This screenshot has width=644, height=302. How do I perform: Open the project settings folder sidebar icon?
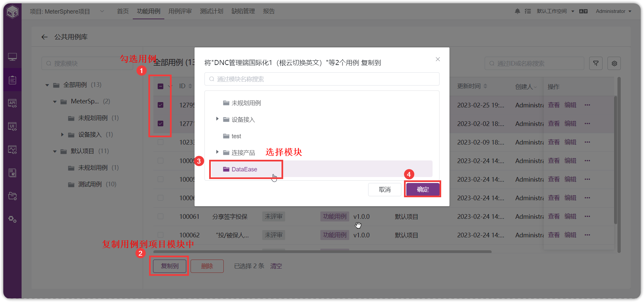click(x=12, y=196)
